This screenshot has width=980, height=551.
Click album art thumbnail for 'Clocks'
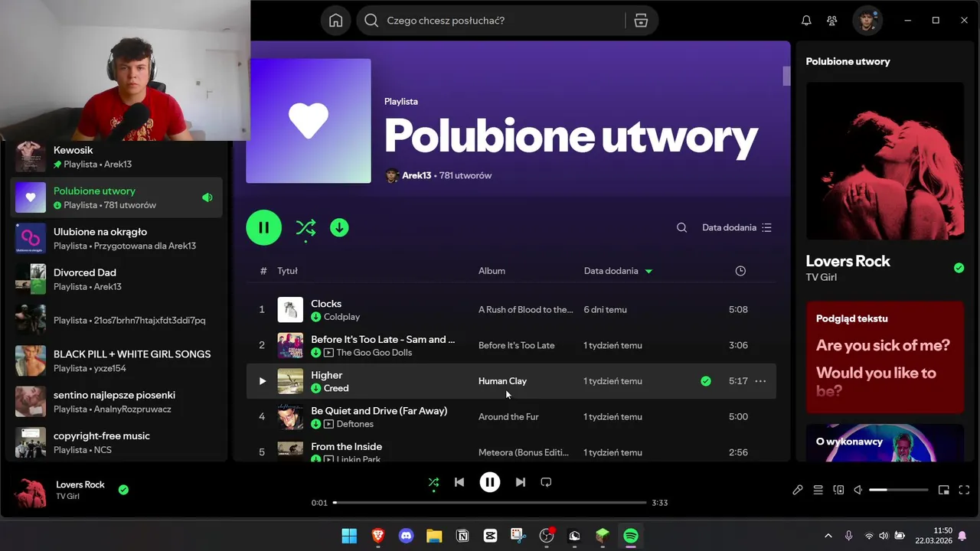290,309
